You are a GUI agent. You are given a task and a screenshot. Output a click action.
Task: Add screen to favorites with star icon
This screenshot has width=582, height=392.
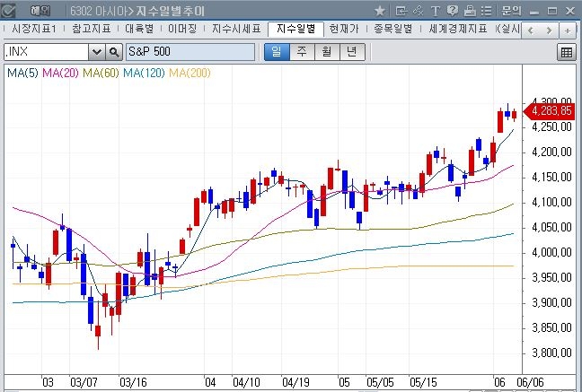point(380,11)
